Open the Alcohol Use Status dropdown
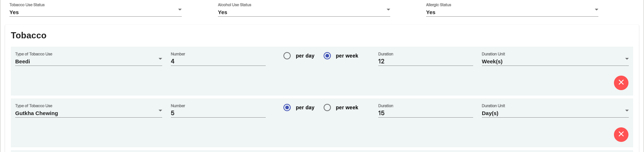The image size is (644, 152). pos(304,10)
